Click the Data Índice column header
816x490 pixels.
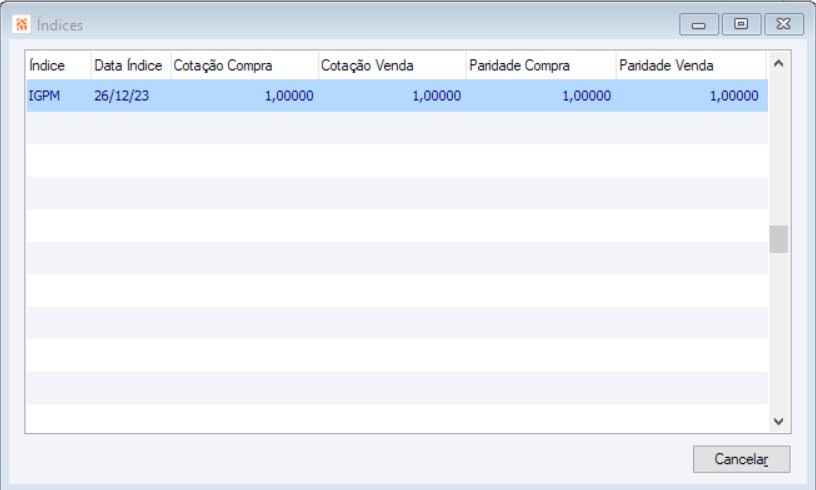tap(131, 66)
